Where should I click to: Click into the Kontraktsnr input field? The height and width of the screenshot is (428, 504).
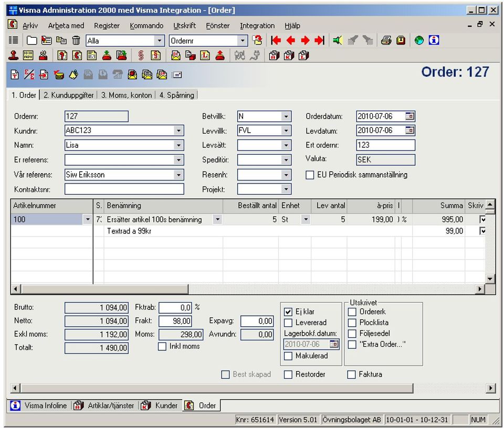click(x=124, y=189)
